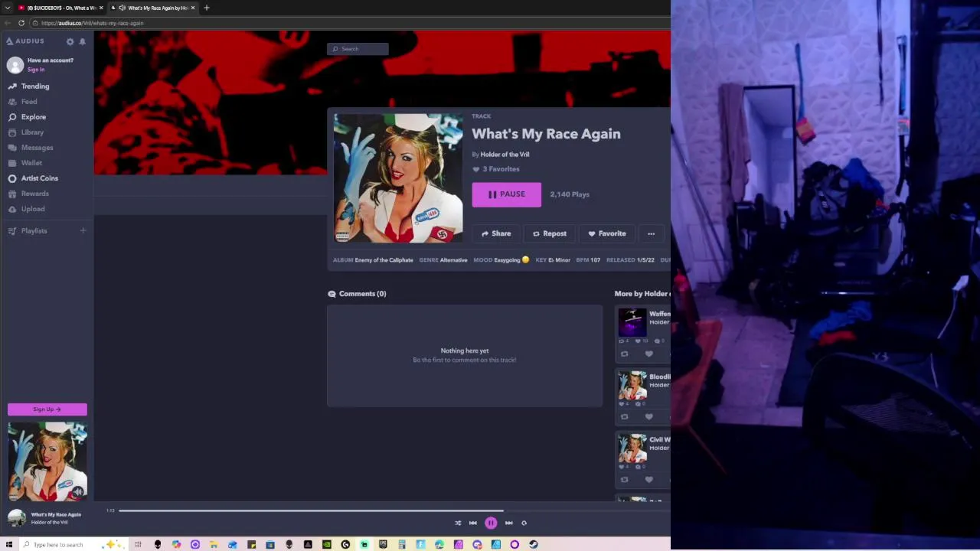Image resolution: width=980 pixels, height=551 pixels.
Task: Favorite the Bloodli track card
Action: [x=648, y=417]
